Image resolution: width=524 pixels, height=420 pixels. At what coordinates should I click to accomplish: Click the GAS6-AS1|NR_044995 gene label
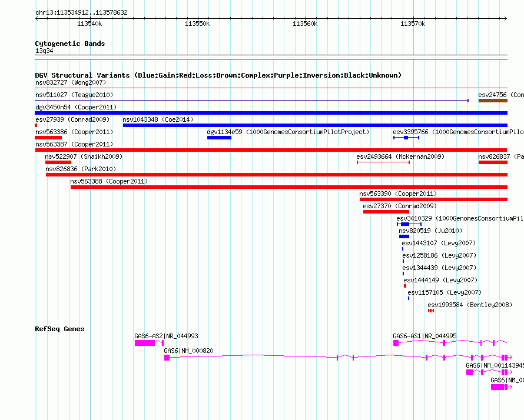(424, 336)
